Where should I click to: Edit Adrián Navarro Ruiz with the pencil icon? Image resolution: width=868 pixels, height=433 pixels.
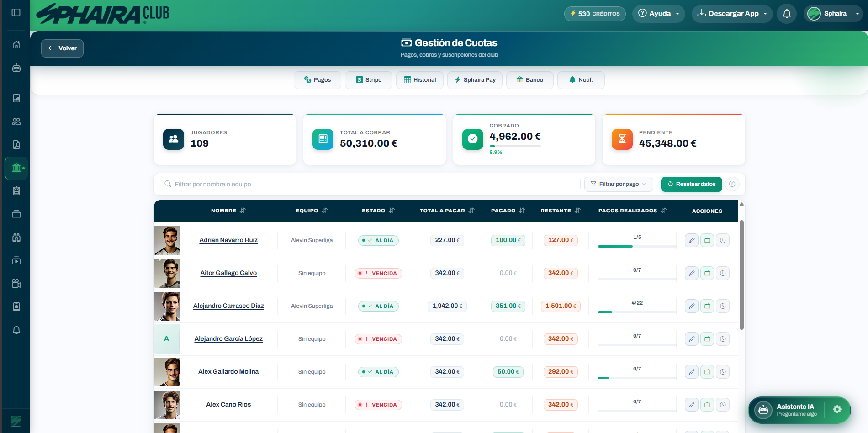pos(691,240)
